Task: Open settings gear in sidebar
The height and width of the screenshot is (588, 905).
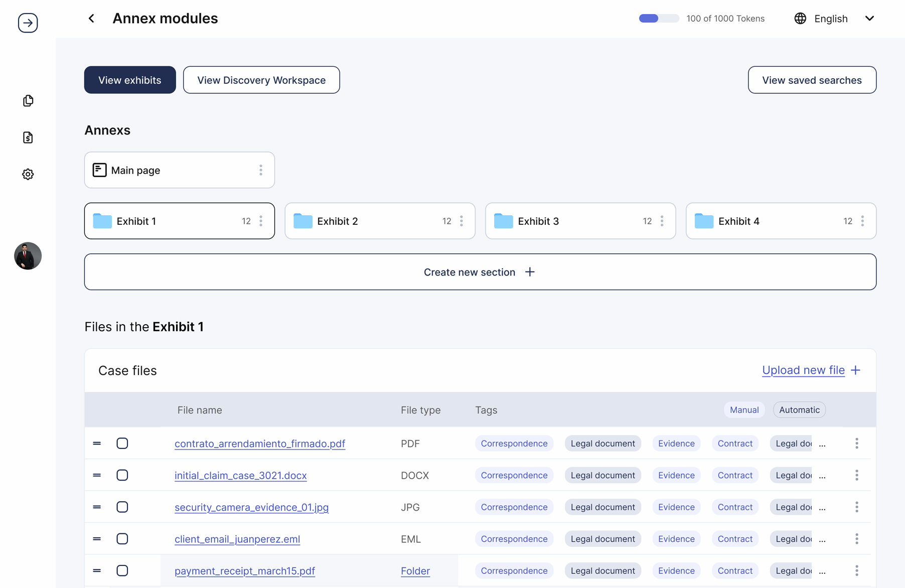Action: coord(28,174)
